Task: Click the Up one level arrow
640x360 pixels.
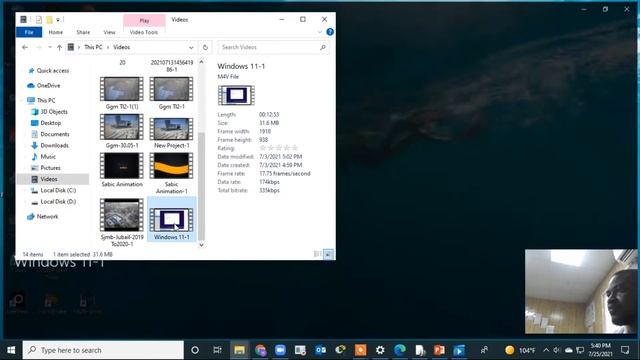Action: coord(59,47)
